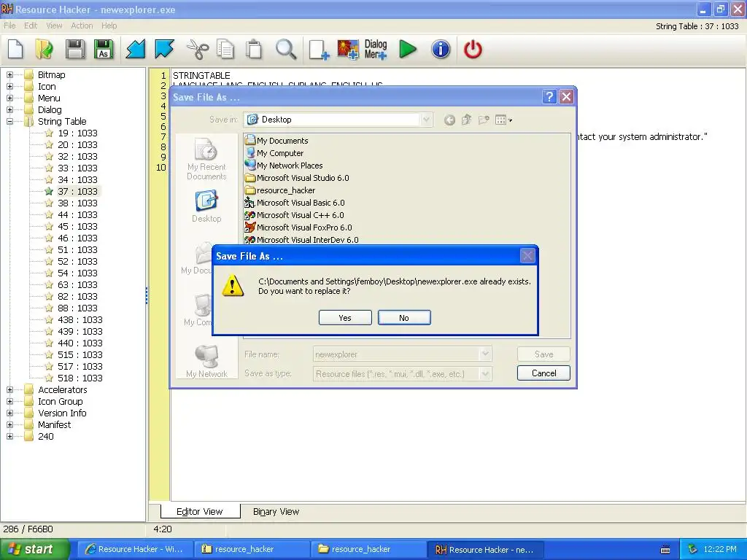Select tree item 518 : 1033
Viewport: 747px width, 560px height.
pyautogui.click(x=80, y=378)
